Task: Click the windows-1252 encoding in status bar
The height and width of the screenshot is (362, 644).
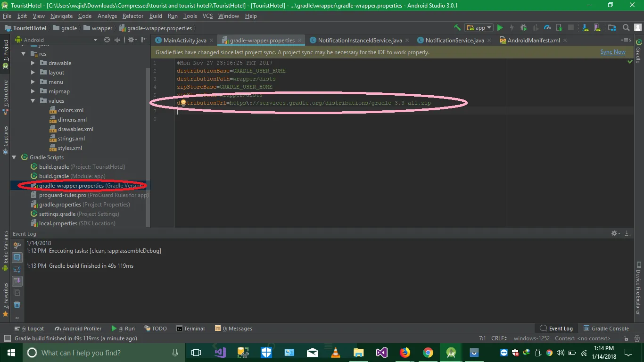Action: tap(531, 338)
